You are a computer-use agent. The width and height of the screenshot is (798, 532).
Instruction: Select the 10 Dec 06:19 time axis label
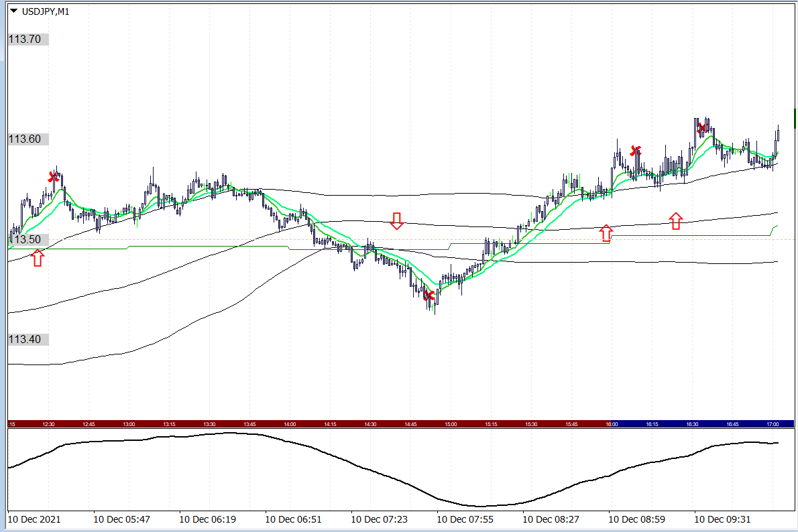coord(208,519)
